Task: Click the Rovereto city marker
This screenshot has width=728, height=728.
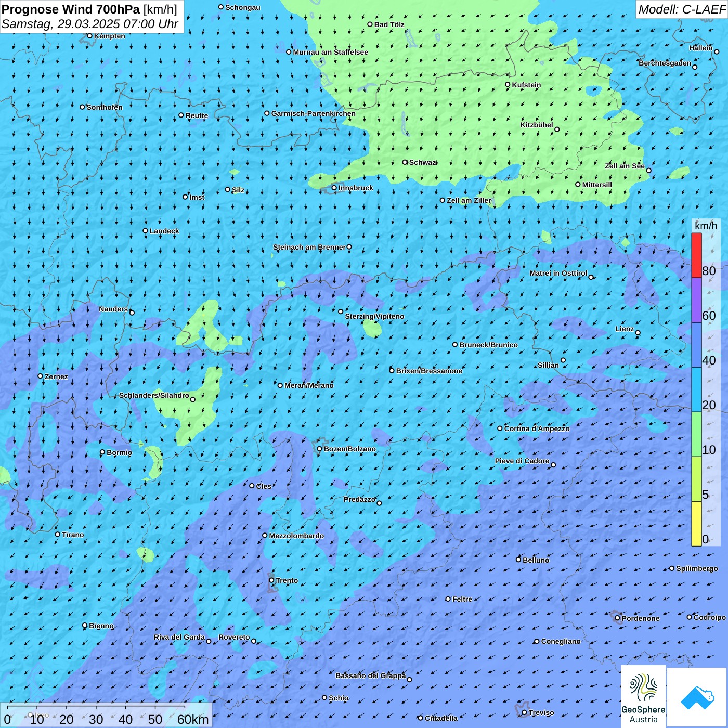Action: point(254,641)
